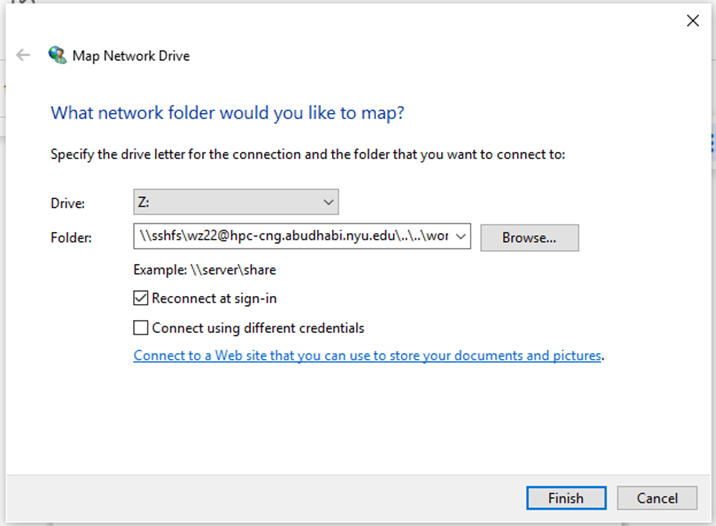
Task: Click the Map Network Drive globe icon
Action: tap(58, 56)
